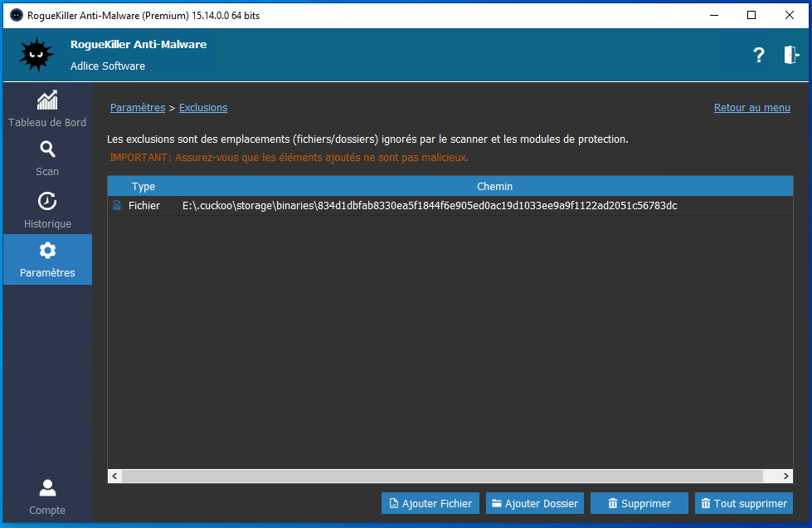Click the help question mark icon

tap(758, 56)
